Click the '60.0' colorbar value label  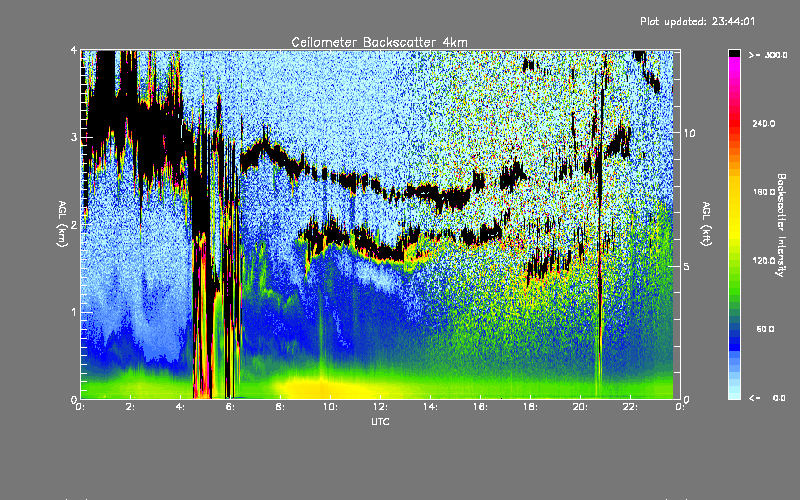pyautogui.click(x=765, y=330)
